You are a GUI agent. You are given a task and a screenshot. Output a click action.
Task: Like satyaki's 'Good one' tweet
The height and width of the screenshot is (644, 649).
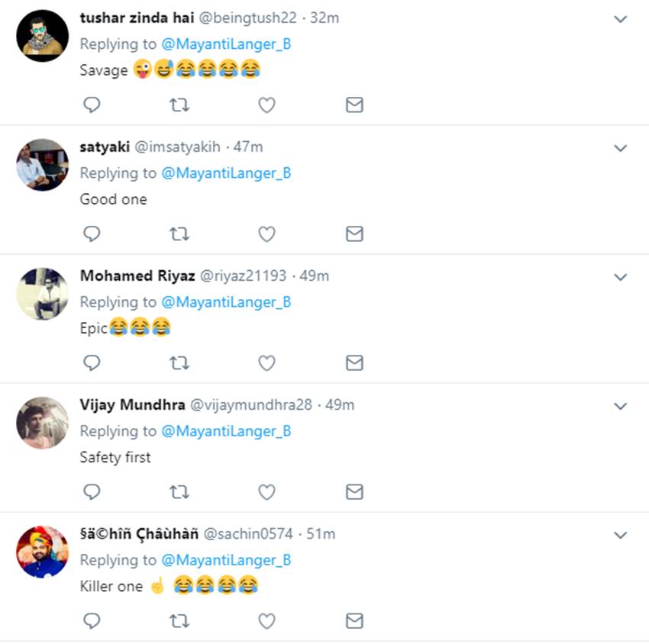[266, 233]
